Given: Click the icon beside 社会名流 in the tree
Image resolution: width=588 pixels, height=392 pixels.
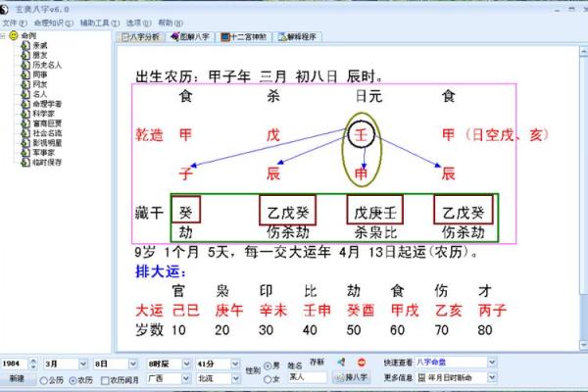Looking at the screenshot, I should [25, 133].
